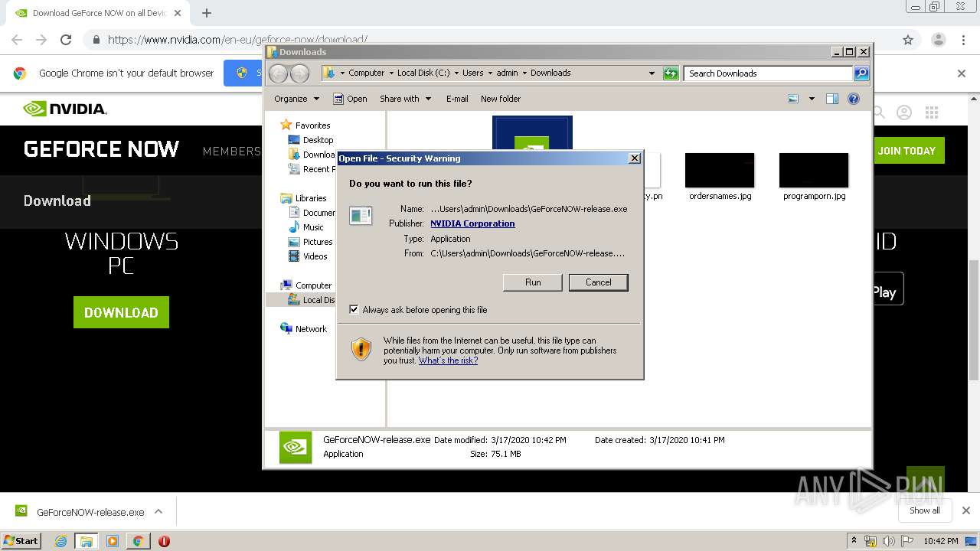Open Internet Explorer from the taskbar

point(60,541)
